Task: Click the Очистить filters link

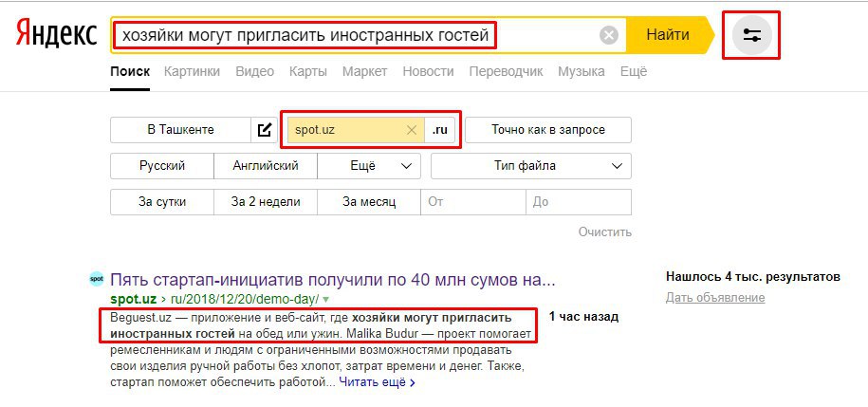Action: [x=604, y=231]
